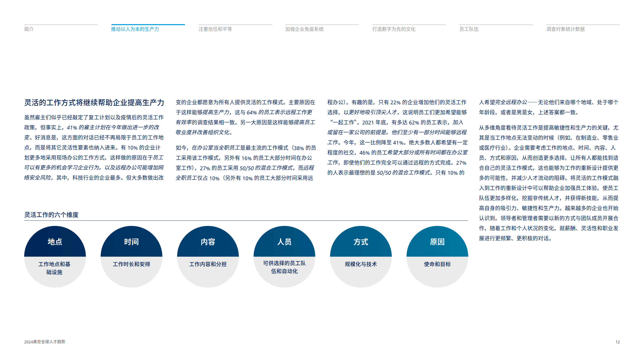
Task: Click the 内容 dimension circle
Action: pos(208,257)
